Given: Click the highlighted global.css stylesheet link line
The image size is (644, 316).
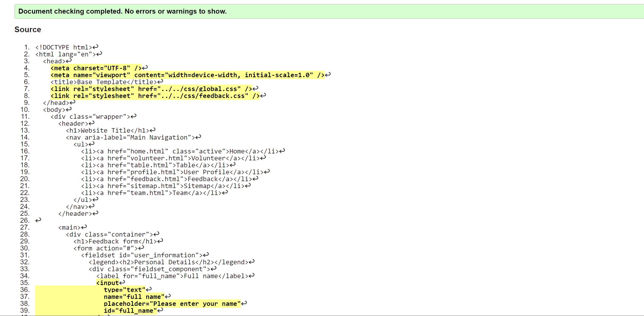Looking at the screenshot, I should coord(151,89).
